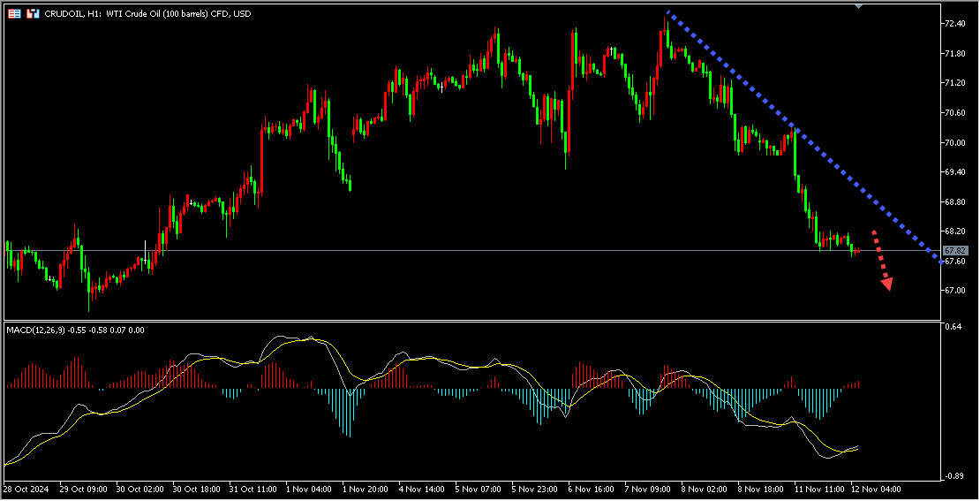Viewport: 980px width, 501px height.
Task: Click the 12 Nov 04:00 time label
Action: 875,488
